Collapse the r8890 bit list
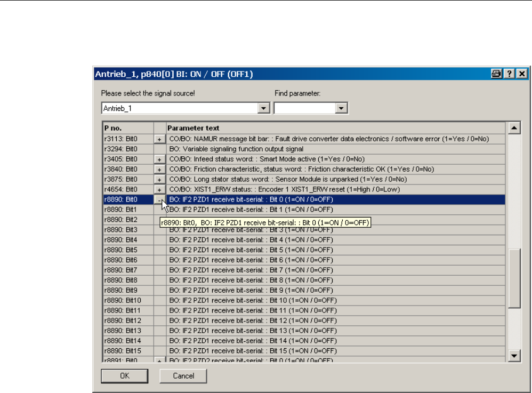Screen dimensions: 532x393 tap(159, 200)
